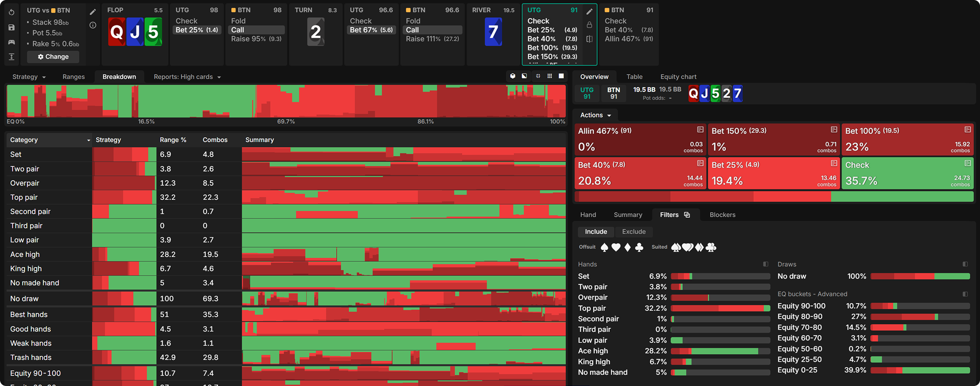Switch to the Equity chart tab

678,77
